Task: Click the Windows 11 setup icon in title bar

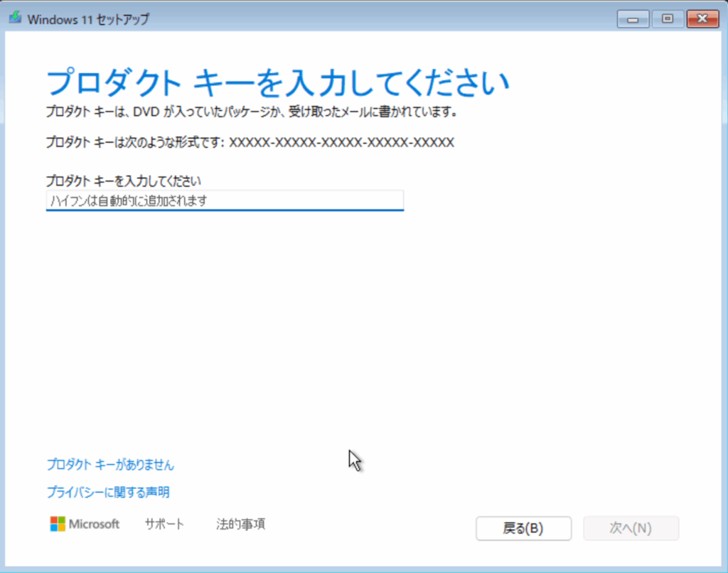Action: pyautogui.click(x=14, y=18)
